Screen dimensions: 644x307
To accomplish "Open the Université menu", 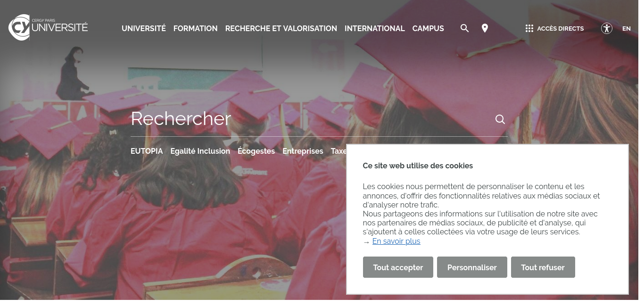I will (x=144, y=28).
